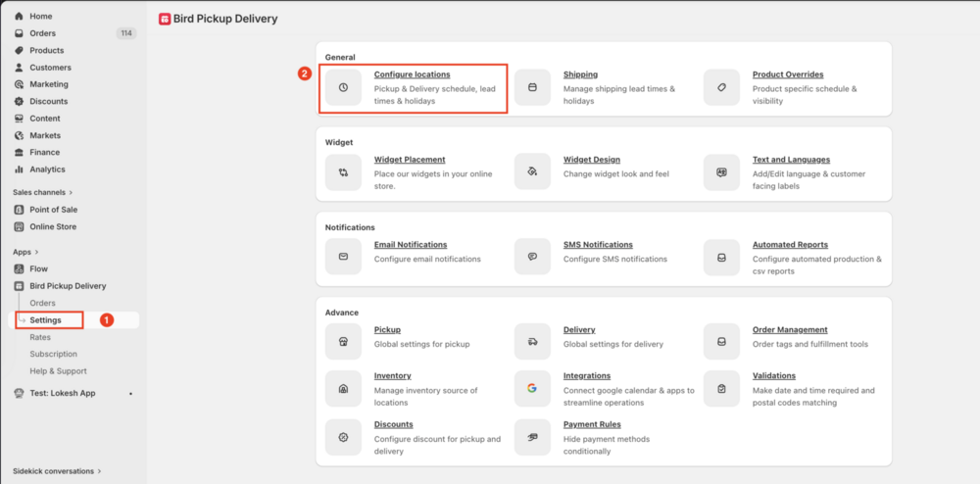Click the Text and Languages icon

[721, 172]
